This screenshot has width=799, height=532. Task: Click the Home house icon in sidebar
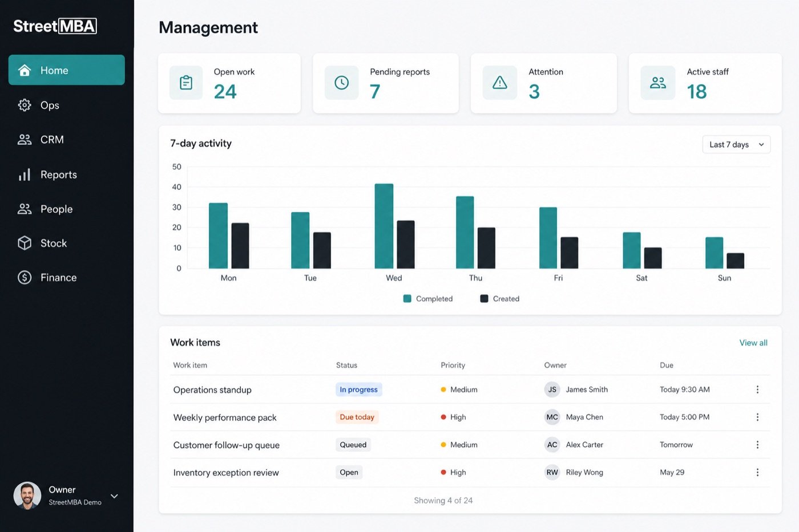pyautogui.click(x=25, y=70)
